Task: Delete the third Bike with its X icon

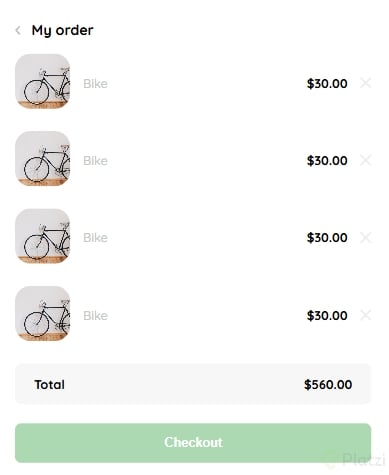Action: click(x=366, y=238)
